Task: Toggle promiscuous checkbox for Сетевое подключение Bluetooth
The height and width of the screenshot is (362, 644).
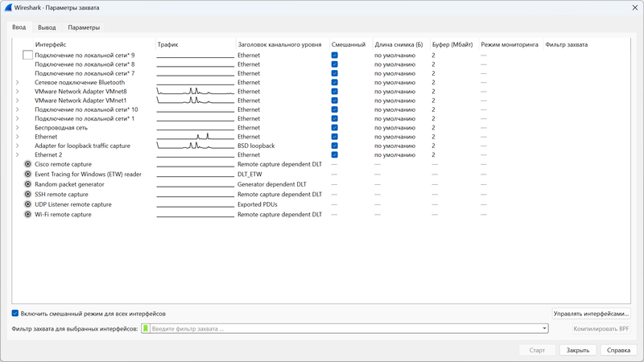Action: (335, 83)
